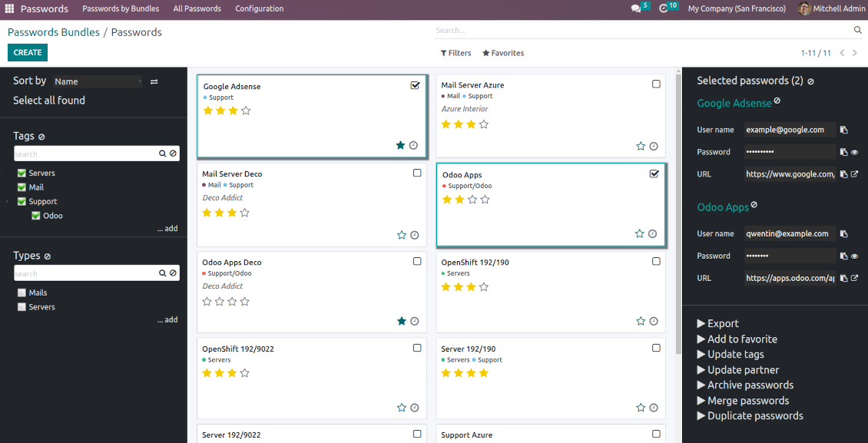Image resolution: width=868 pixels, height=443 pixels.
Task: Open the conversations icon with badge 5
Action: pos(636,9)
